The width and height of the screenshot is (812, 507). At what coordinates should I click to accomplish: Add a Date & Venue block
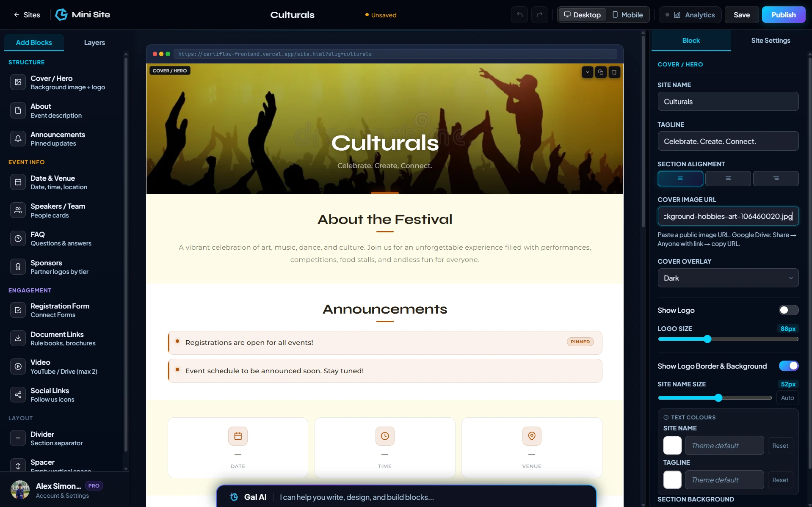pos(64,182)
